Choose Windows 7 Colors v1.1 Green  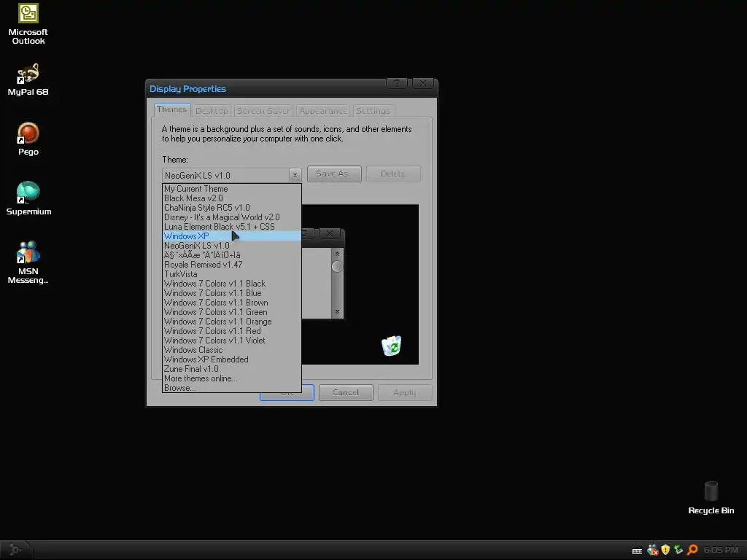pos(231,312)
